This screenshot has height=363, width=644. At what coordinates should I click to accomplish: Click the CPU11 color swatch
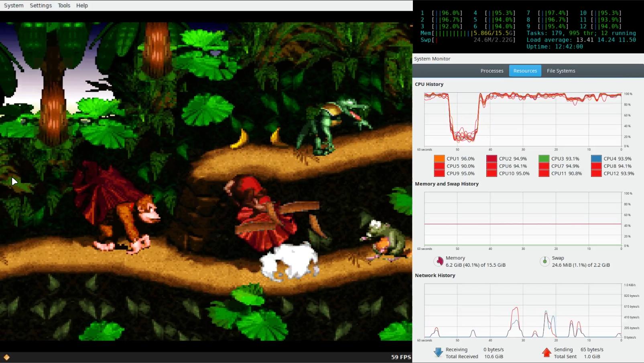(544, 173)
